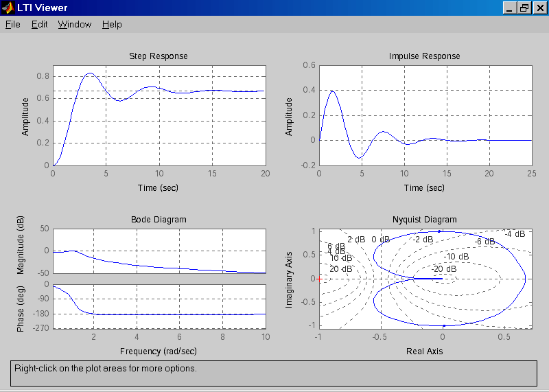Click the Frequency (rad/sec) axis label

(159, 351)
